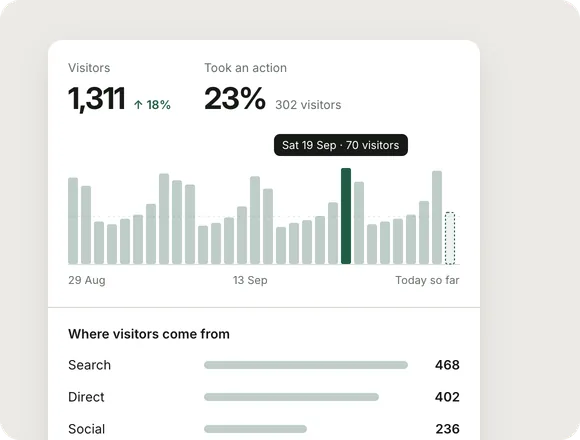Viewport: 580px width, 440px height.
Task: Select the dashed 'Today so far' bar
Action: (450, 238)
